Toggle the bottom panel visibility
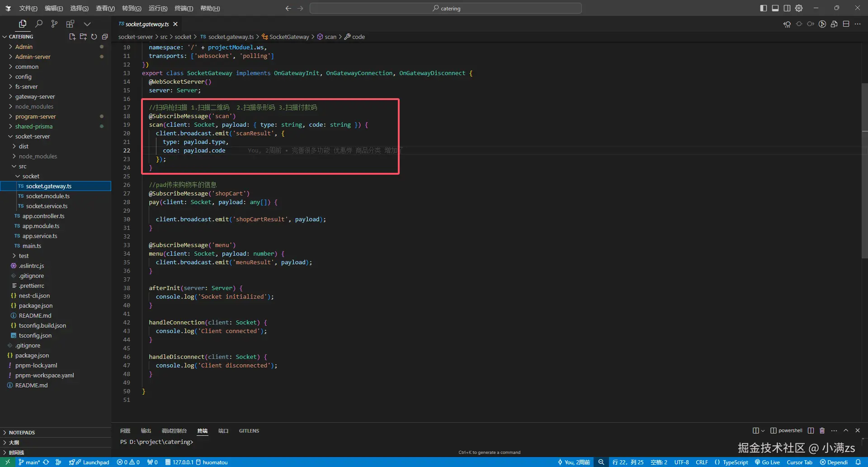The width and height of the screenshot is (868, 467). [x=775, y=8]
